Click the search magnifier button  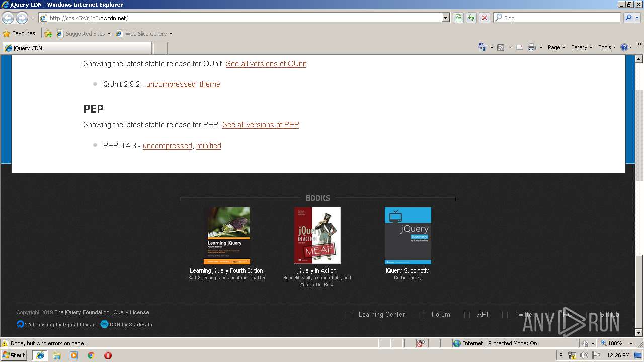tap(628, 18)
